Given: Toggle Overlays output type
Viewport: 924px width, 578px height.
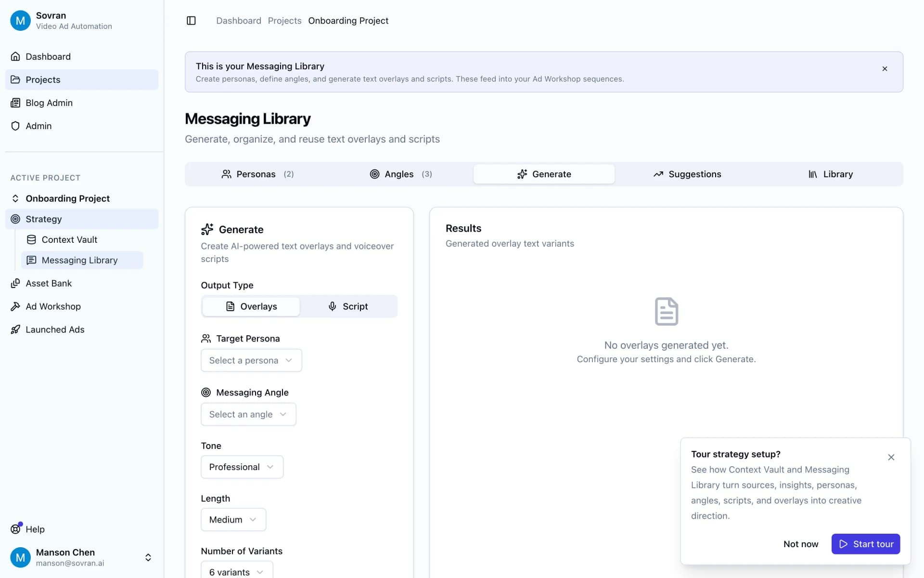Looking at the screenshot, I should [x=251, y=306].
